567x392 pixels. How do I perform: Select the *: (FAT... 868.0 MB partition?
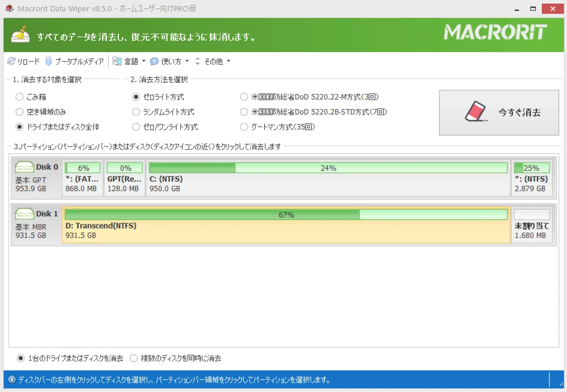(82, 178)
